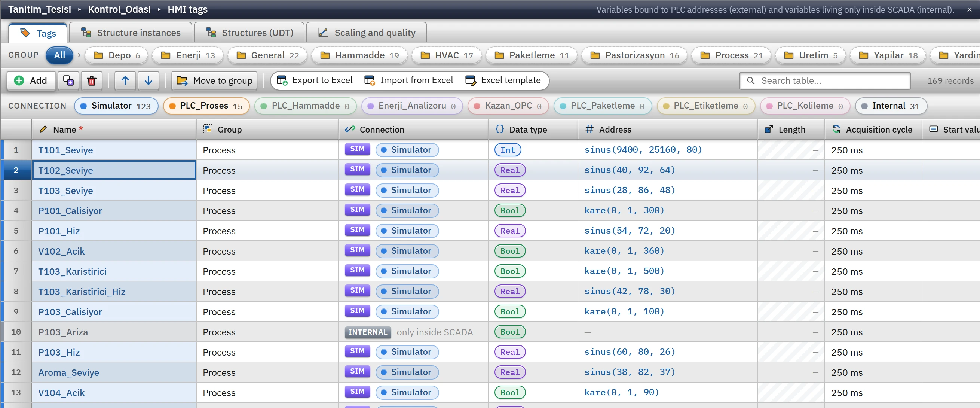Viewport: 980px width, 408px height.
Task: Click Export to Excel icon
Action: pos(282,80)
